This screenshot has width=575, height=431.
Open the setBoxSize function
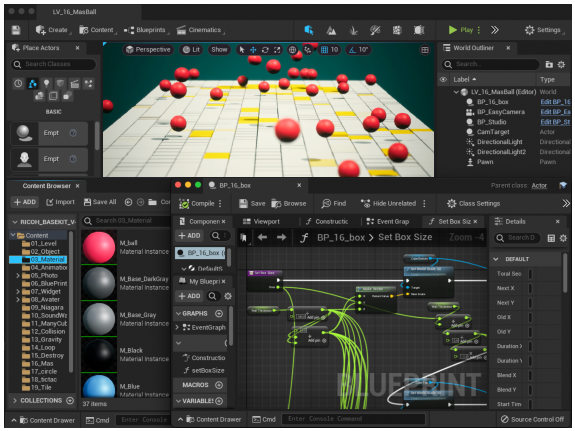(x=204, y=371)
